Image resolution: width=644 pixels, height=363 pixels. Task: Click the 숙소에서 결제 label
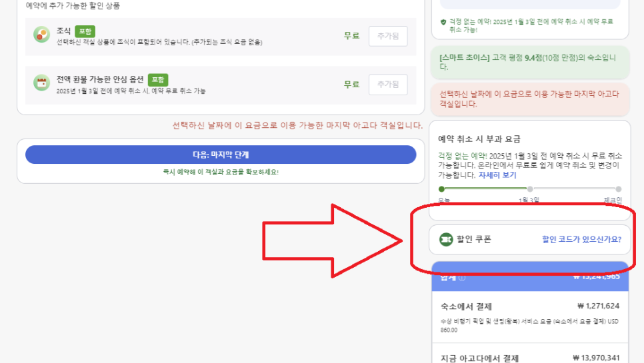[x=466, y=306]
